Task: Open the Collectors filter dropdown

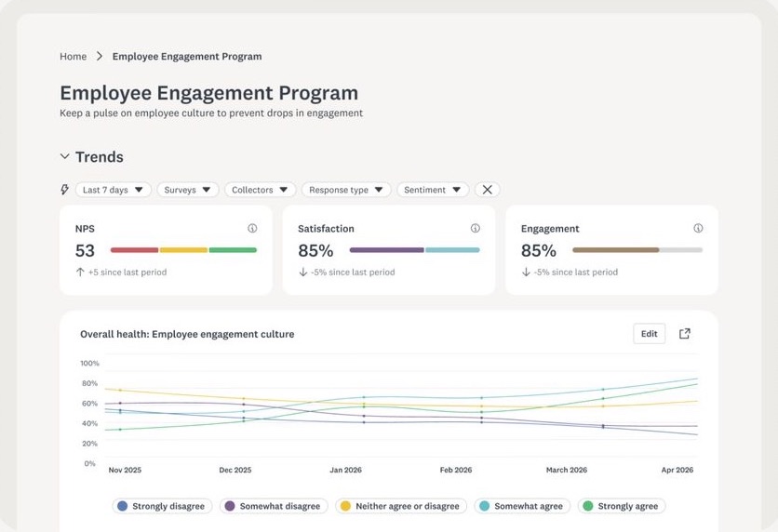Action: (260, 190)
